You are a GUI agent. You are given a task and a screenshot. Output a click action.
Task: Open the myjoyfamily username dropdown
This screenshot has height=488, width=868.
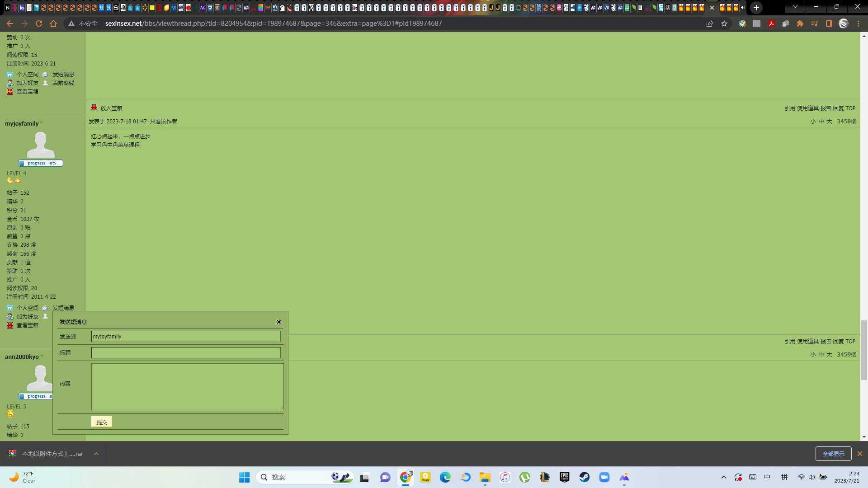pyautogui.click(x=42, y=123)
